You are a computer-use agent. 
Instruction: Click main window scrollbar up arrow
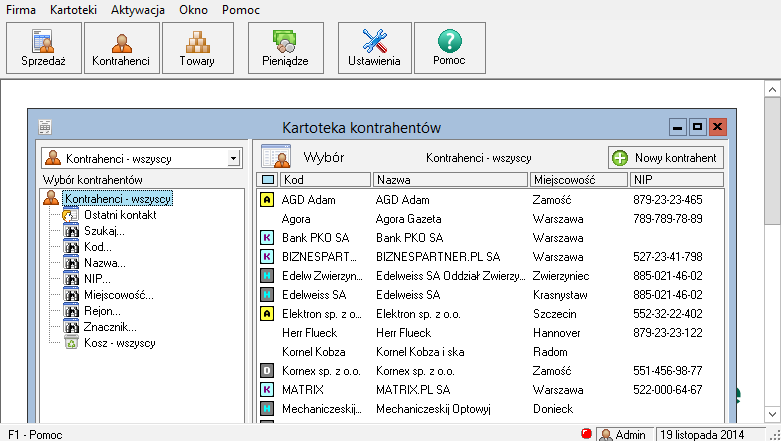pyautogui.click(x=772, y=90)
